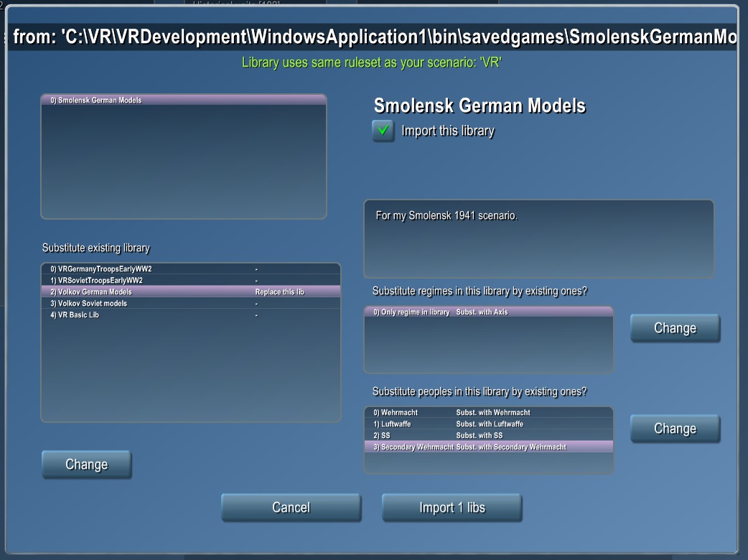Click Change button beside peoples list
The width and height of the screenshot is (748, 560).
click(674, 429)
